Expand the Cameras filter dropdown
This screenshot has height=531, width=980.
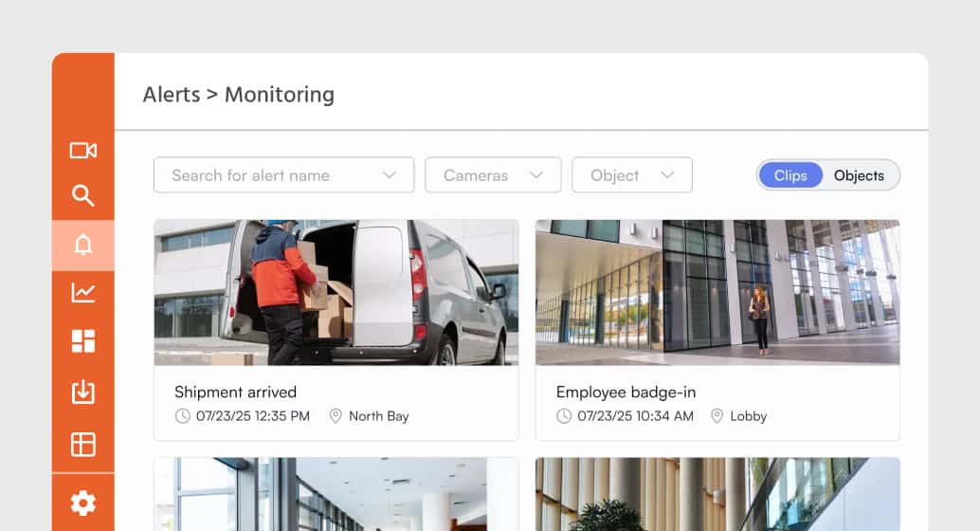click(493, 175)
